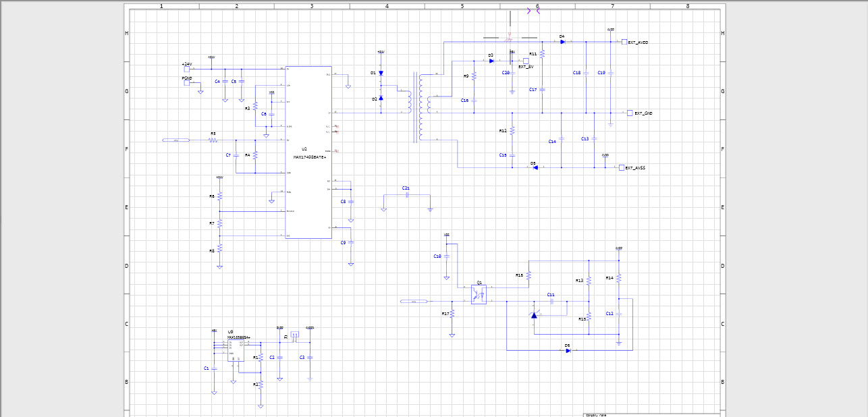Select resistor R17 symbol
The height and width of the screenshot is (417, 868).
click(452, 313)
